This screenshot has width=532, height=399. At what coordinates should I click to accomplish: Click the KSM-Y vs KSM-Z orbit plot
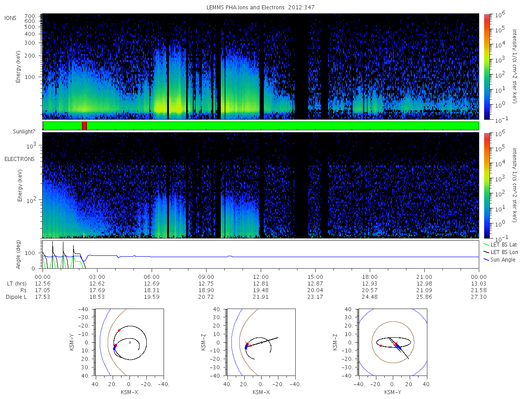tap(392, 342)
